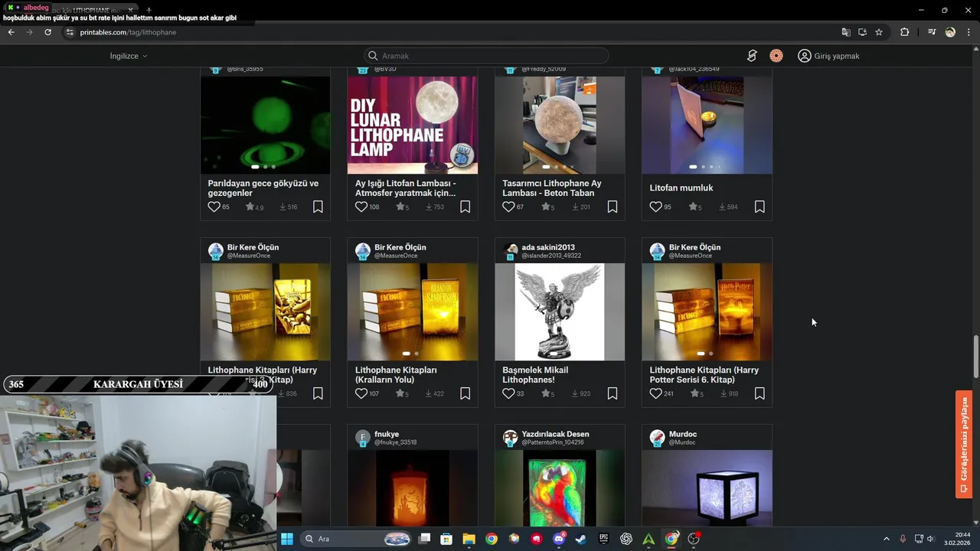Open the DIY Lunar Lithophane Lamp thumbnail
Viewport: 980px width, 551px height.
point(413,125)
